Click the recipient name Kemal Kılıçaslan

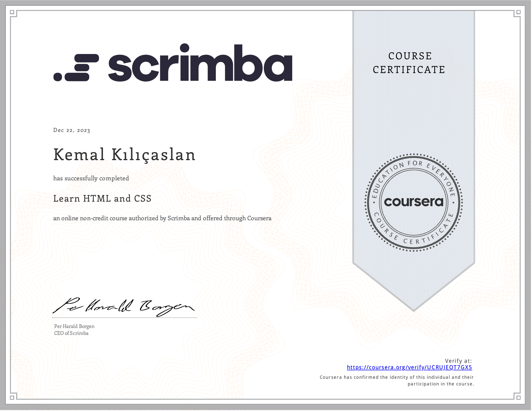pos(124,155)
